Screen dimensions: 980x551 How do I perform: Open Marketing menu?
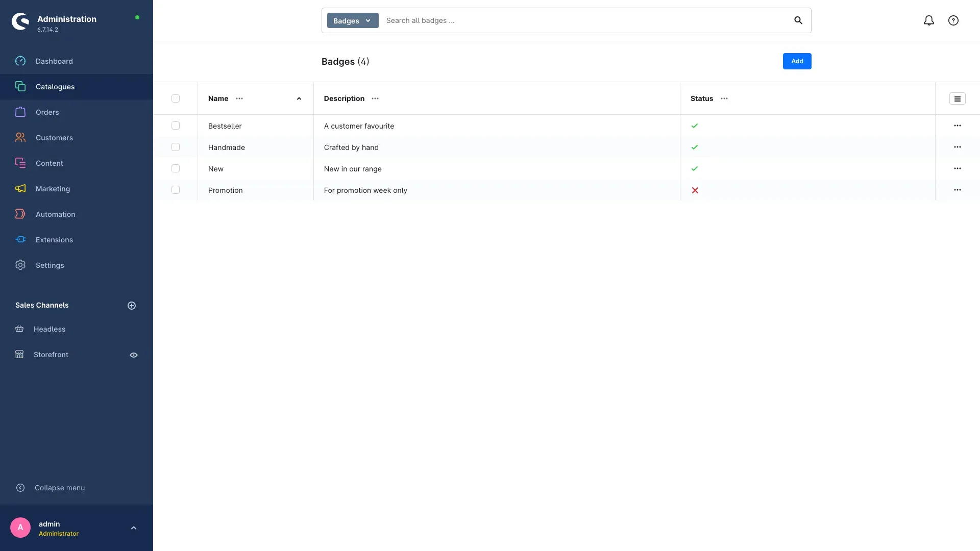[77, 189]
